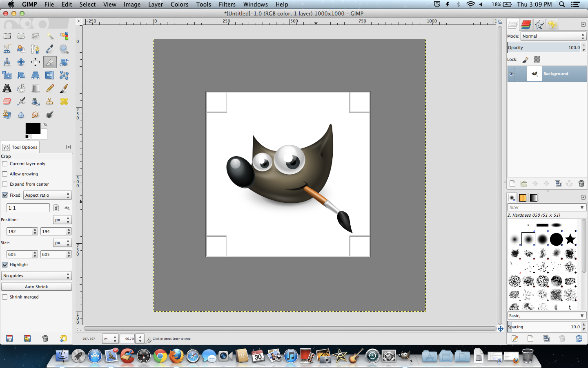
Task: Select the Text tool
Action: click(7, 88)
